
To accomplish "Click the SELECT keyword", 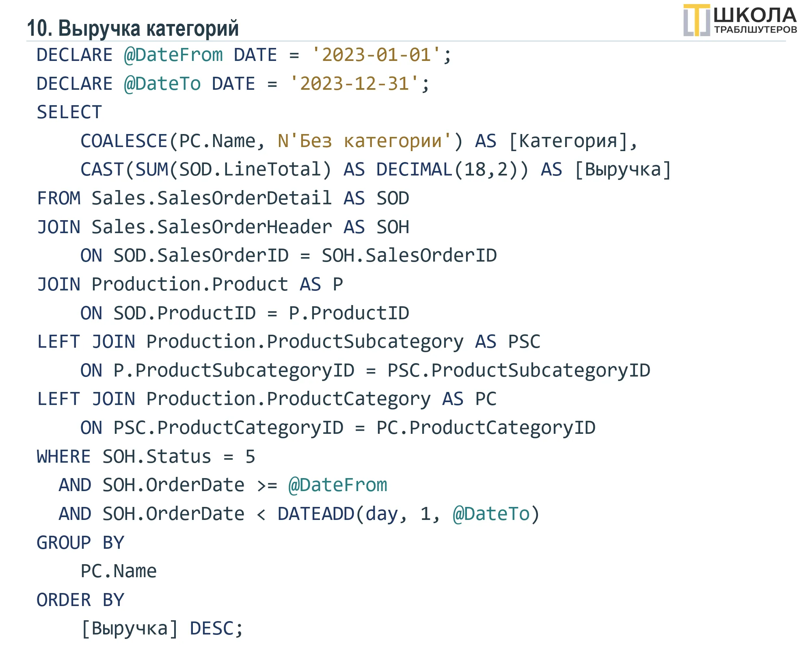I will click(x=69, y=112).
